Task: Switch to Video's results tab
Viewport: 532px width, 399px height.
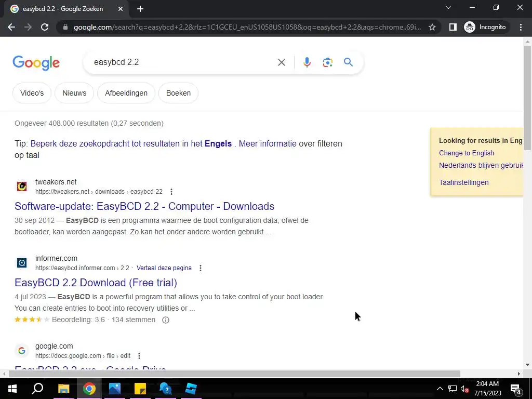Action: (32, 93)
